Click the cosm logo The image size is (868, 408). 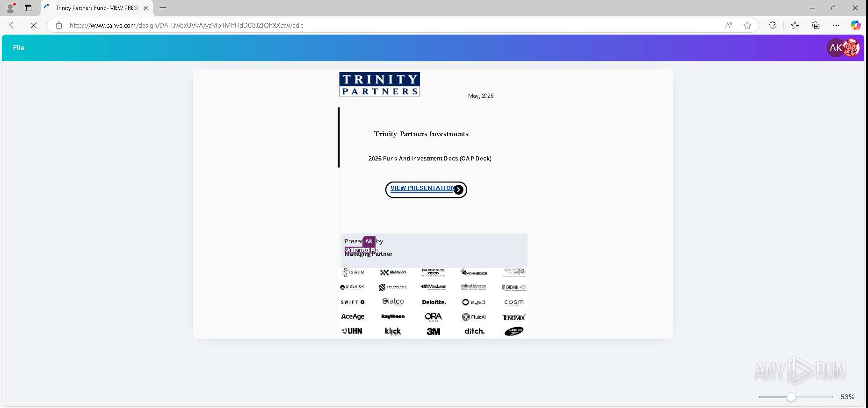pos(514,302)
